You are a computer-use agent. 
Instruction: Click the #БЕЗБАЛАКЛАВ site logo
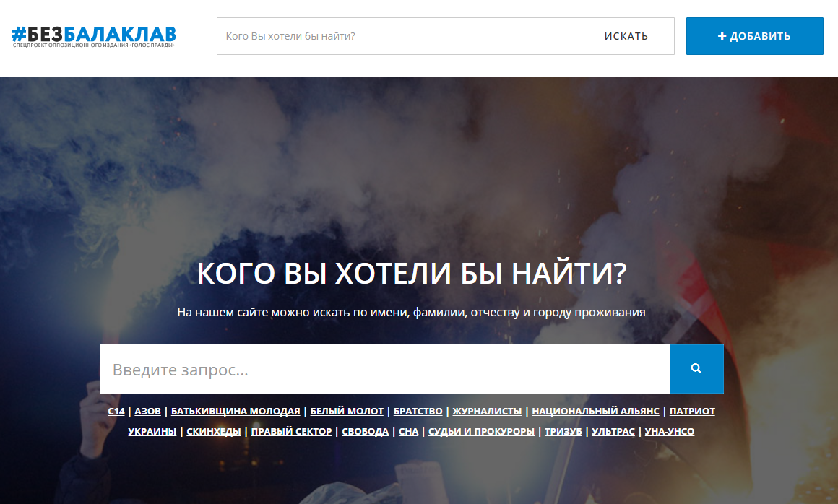point(94,36)
